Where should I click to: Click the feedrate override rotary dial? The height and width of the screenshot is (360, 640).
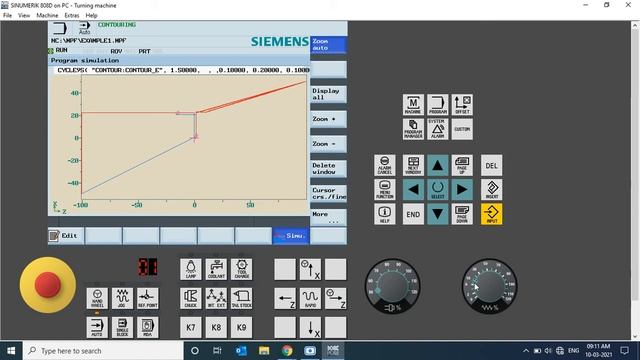pyautogui.click(x=490, y=286)
